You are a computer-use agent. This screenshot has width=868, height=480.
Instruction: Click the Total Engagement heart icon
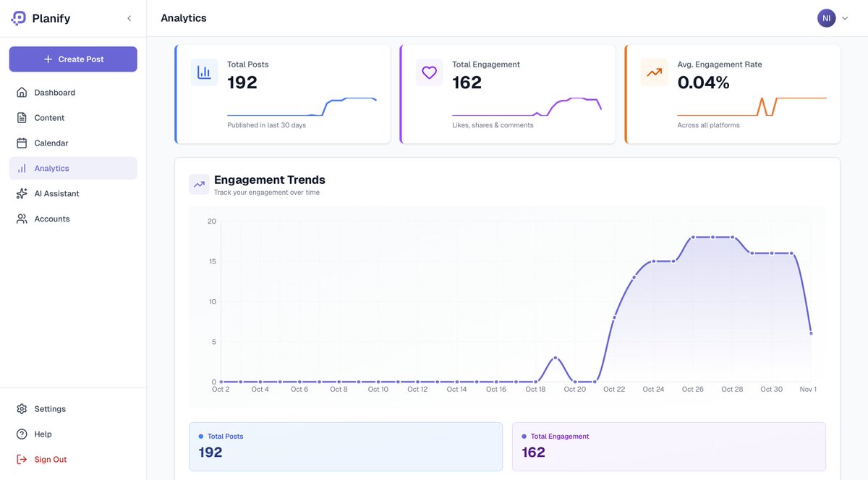[429, 72]
